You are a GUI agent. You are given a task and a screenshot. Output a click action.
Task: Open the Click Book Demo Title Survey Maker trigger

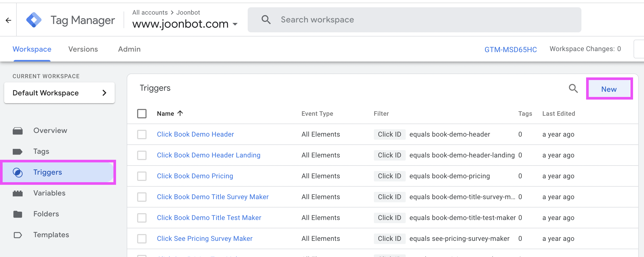[213, 197]
